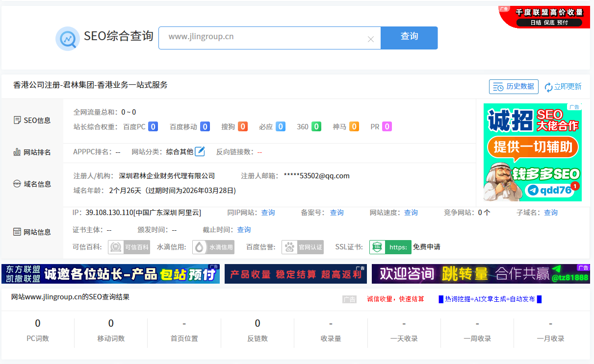Screen dimensions: 594x364
Task: Click the SEO综合查询 magnifier logo icon
Action: pos(67,38)
